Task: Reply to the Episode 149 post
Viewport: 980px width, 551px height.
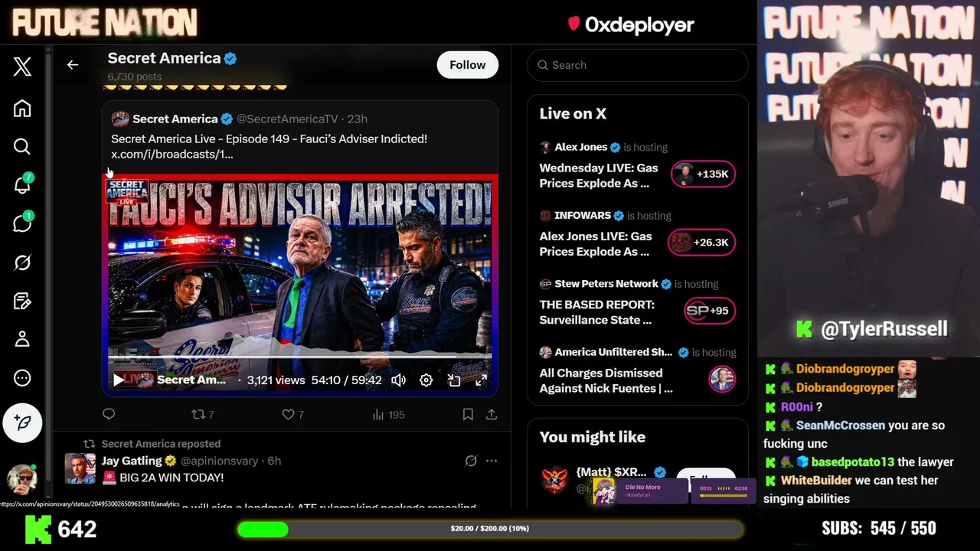Action: click(109, 414)
